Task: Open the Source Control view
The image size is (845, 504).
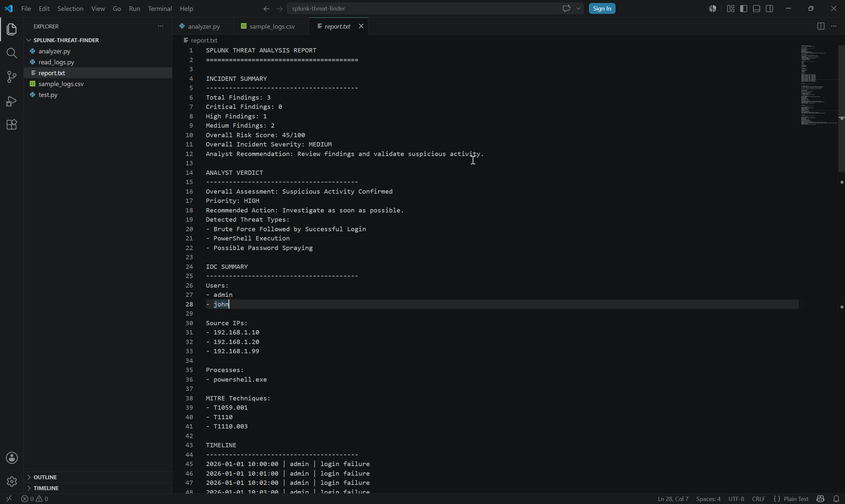Action: point(12,77)
